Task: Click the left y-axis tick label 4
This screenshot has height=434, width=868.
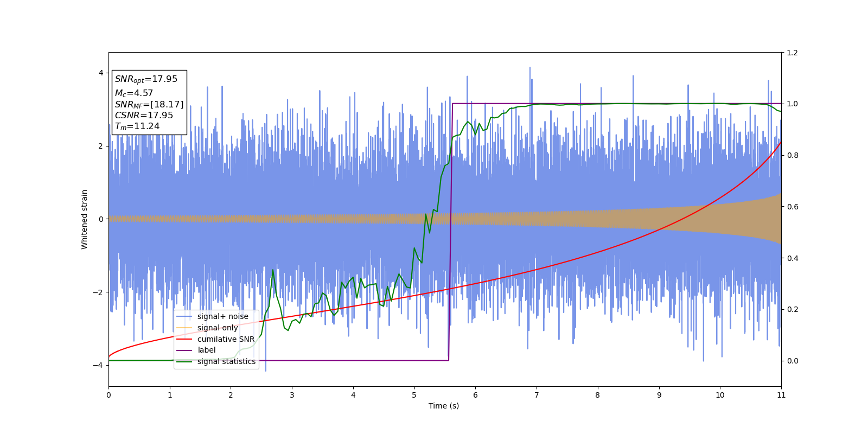Action: coord(101,73)
